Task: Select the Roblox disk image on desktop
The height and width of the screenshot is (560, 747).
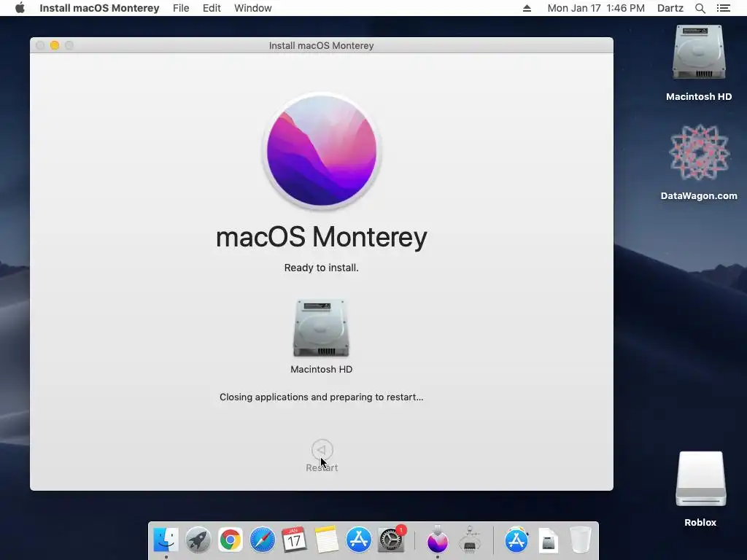Action: (700, 479)
